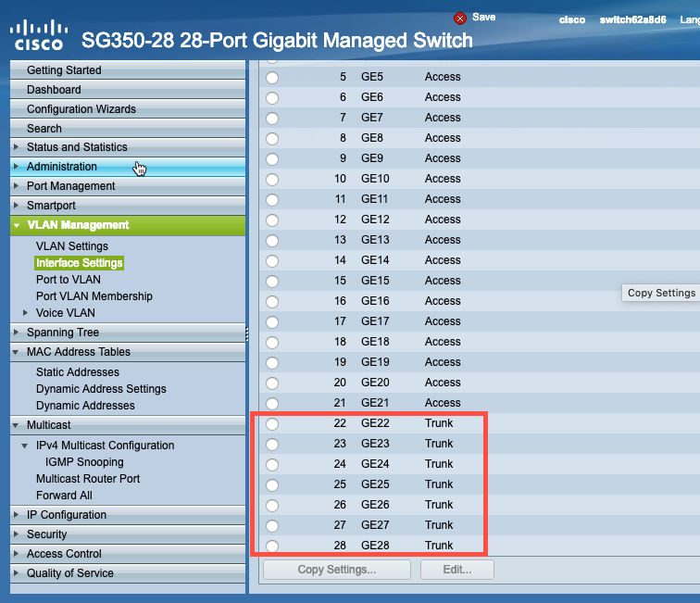
Task: Expand the IP Configuration arrow
Action: (16, 515)
